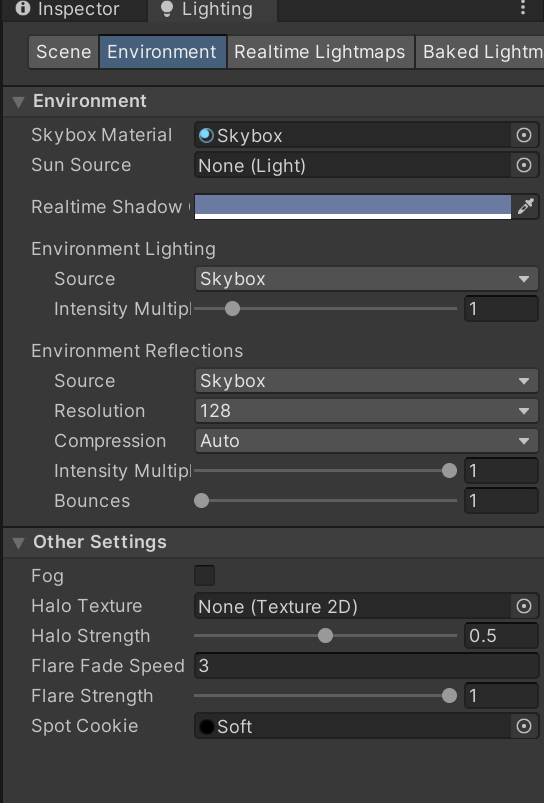This screenshot has height=803, width=544.
Task: Switch to the Inspector tab
Action: (x=73, y=9)
